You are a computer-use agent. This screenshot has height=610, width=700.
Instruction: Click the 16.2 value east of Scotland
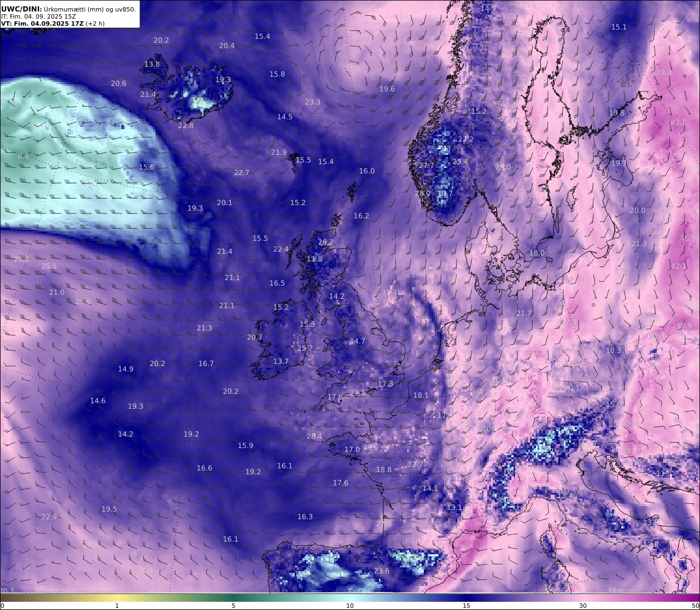pos(361,216)
